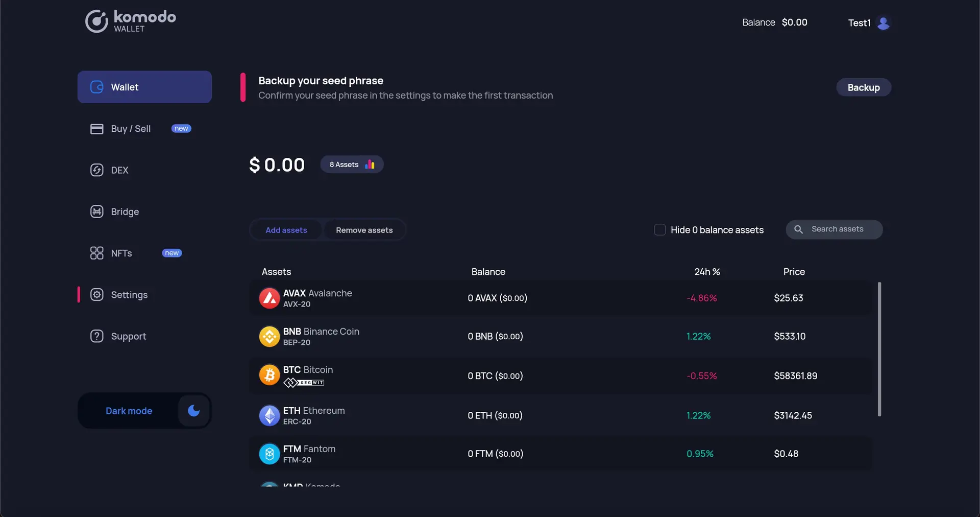980x517 pixels.
Task: Click the Bridge sidebar icon
Action: (96, 212)
